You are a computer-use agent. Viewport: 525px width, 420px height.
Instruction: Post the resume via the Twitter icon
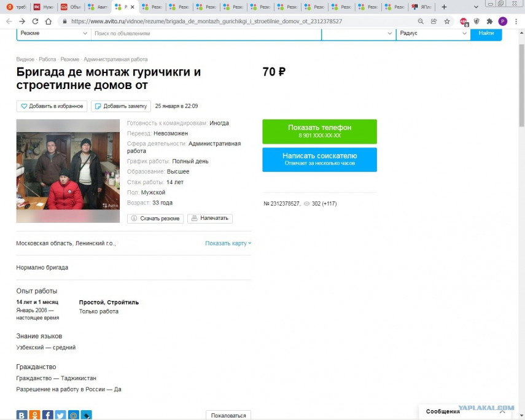[x=60, y=415]
